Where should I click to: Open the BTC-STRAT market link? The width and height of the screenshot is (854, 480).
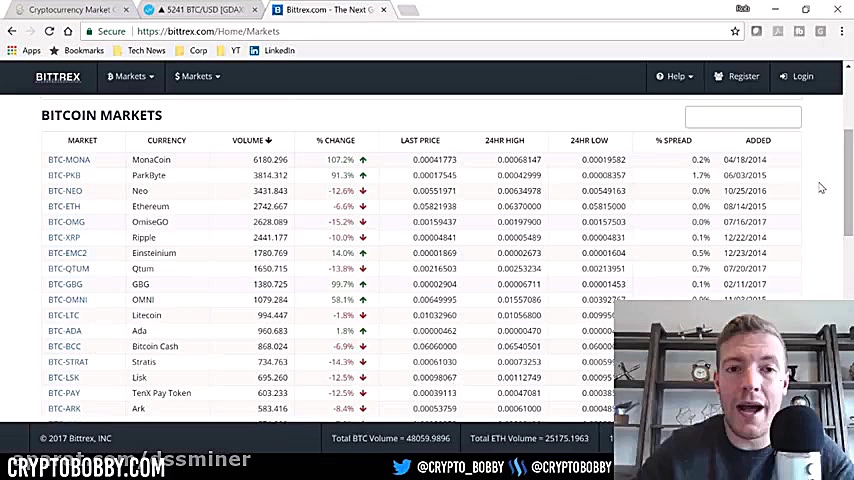coord(68,362)
